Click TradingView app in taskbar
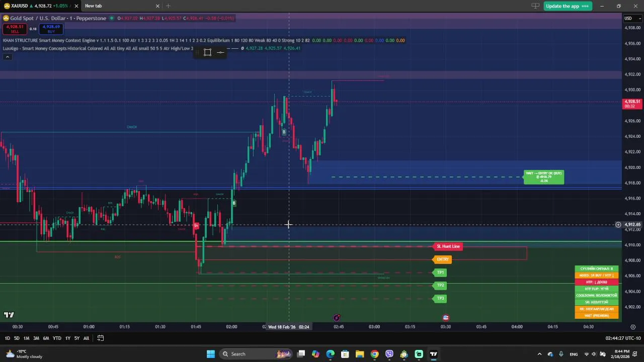The image size is (644, 362). pos(433,354)
